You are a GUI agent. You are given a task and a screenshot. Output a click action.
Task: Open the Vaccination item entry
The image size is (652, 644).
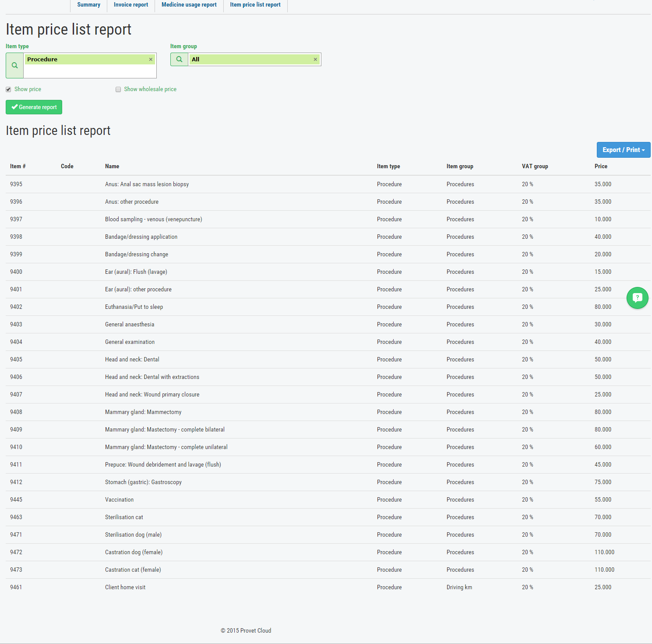pyautogui.click(x=119, y=499)
